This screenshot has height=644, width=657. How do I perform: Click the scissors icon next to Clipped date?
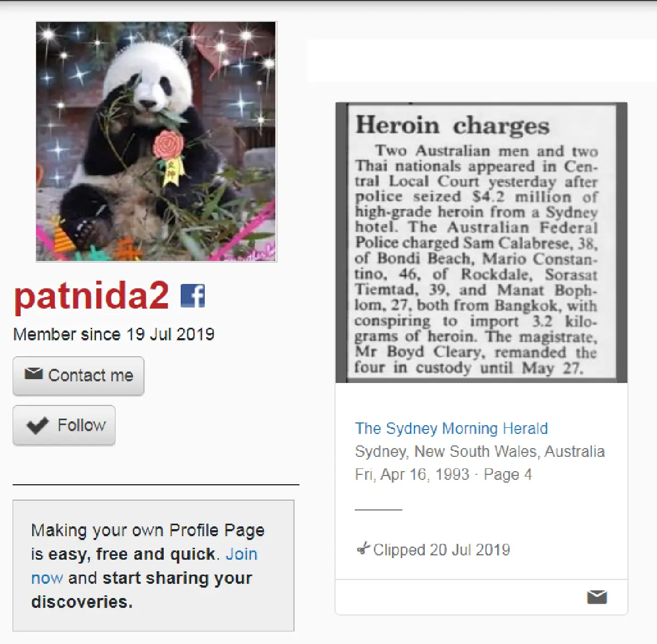(x=363, y=549)
